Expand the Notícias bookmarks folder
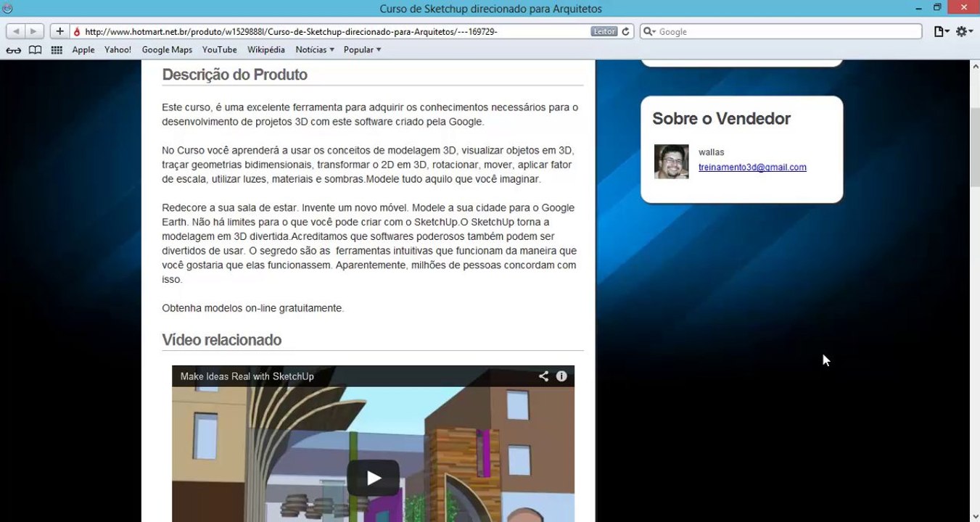This screenshot has width=980, height=522. (315, 50)
